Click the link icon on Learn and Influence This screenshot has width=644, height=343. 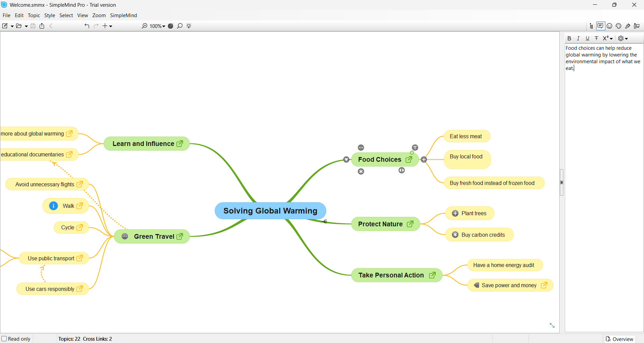point(180,144)
